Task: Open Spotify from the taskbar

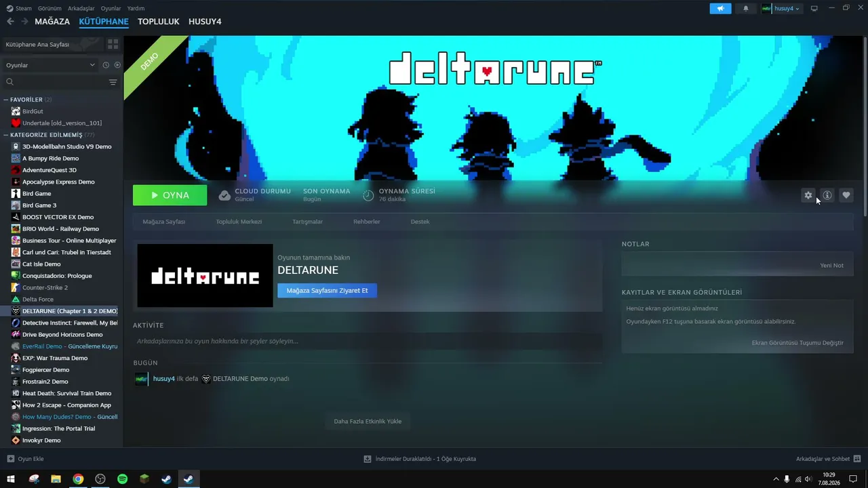Action: 122,479
